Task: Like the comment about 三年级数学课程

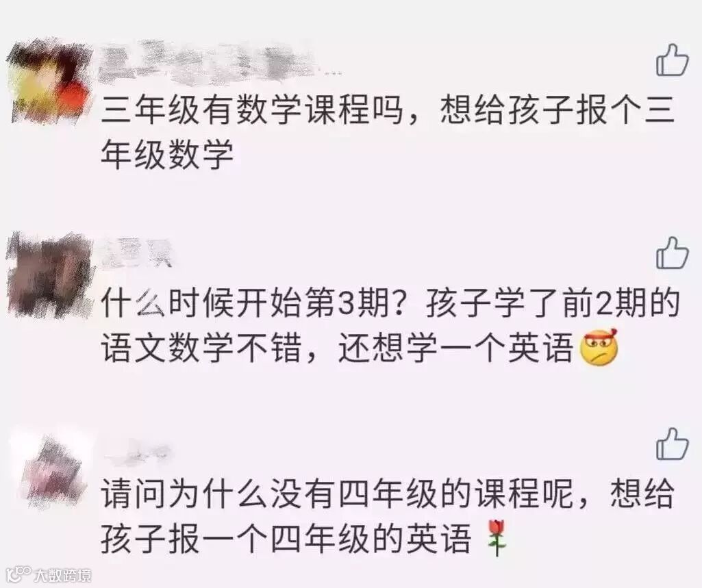Action: pos(672,60)
